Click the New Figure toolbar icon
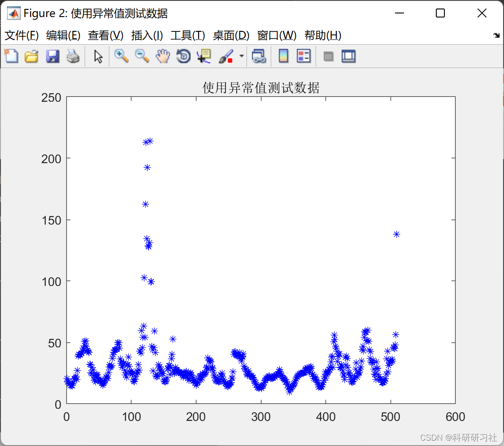Viewport: 504px width, 446px height. coord(11,56)
